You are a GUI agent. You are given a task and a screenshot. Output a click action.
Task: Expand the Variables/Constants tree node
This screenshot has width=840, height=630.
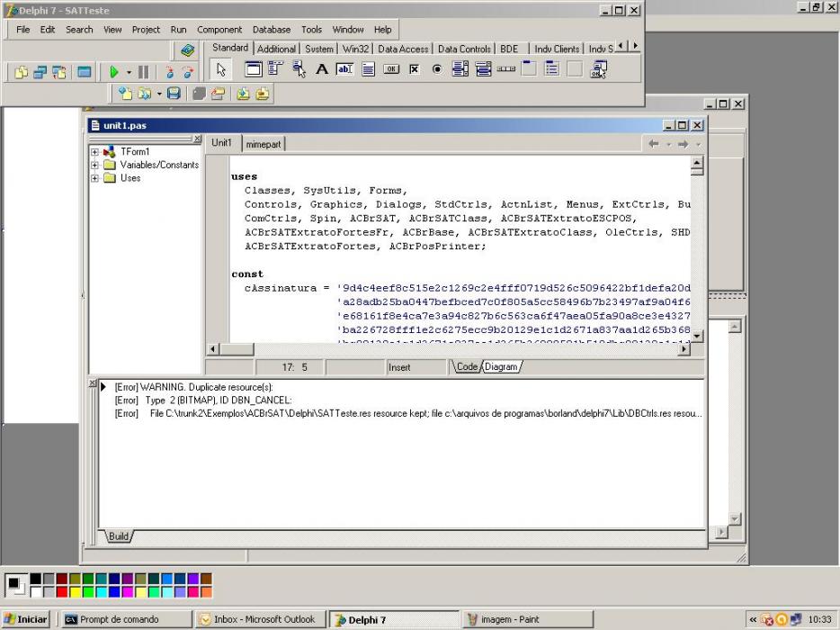click(94, 165)
